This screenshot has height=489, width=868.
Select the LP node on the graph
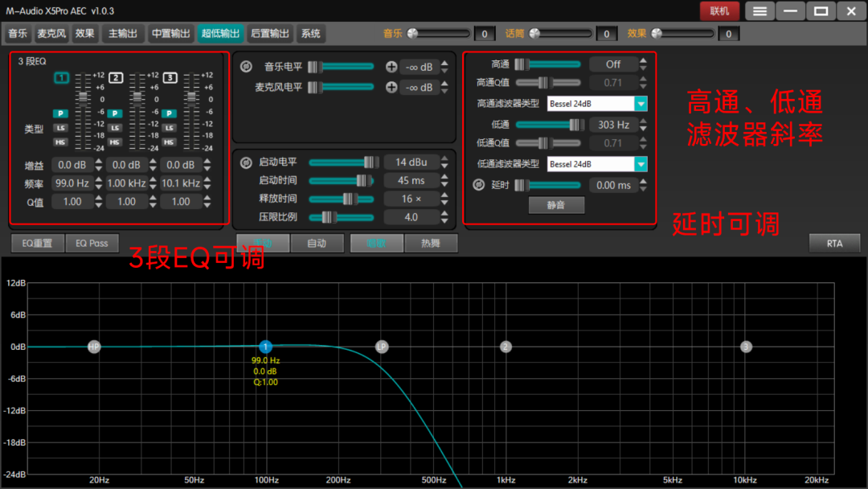click(x=382, y=347)
